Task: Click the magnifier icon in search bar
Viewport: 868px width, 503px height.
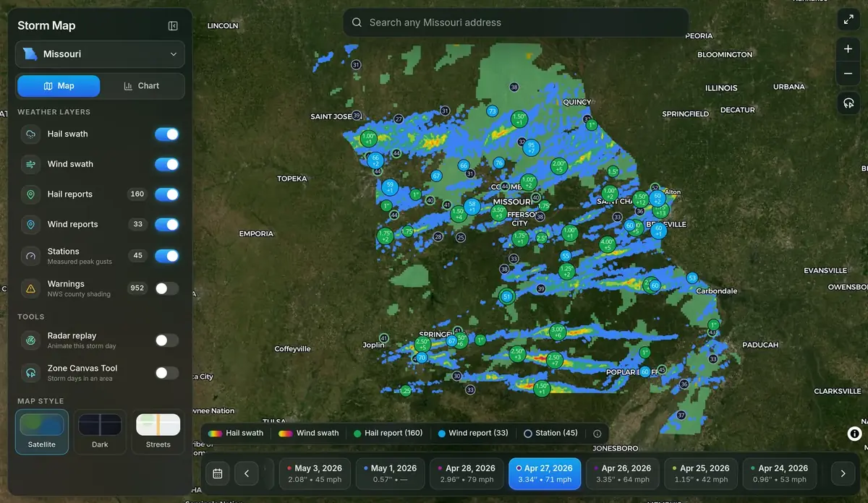Action: [357, 22]
